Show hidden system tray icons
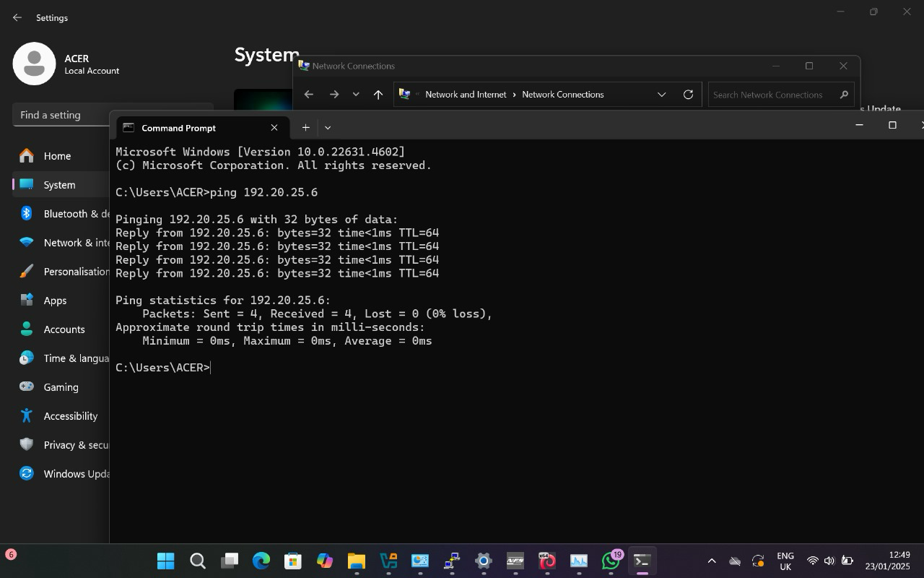This screenshot has width=924, height=578. click(711, 561)
